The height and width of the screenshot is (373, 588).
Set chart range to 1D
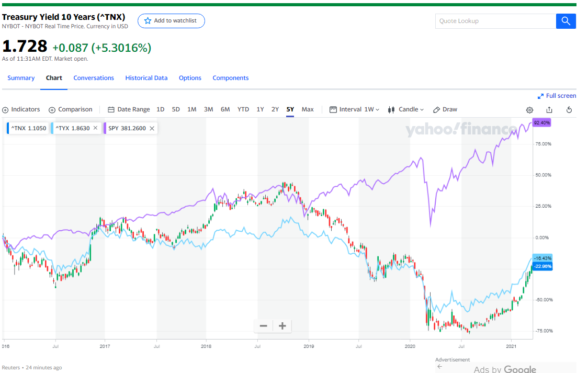pyautogui.click(x=161, y=109)
